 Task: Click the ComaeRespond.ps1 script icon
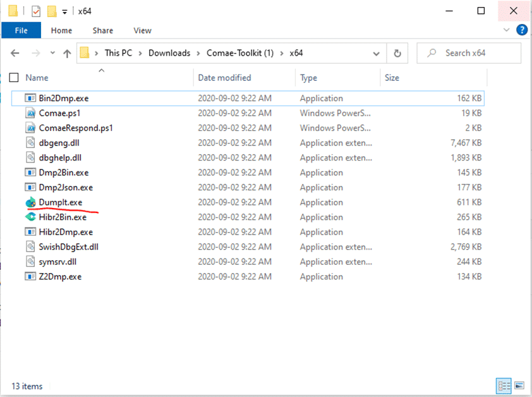(x=30, y=128)
